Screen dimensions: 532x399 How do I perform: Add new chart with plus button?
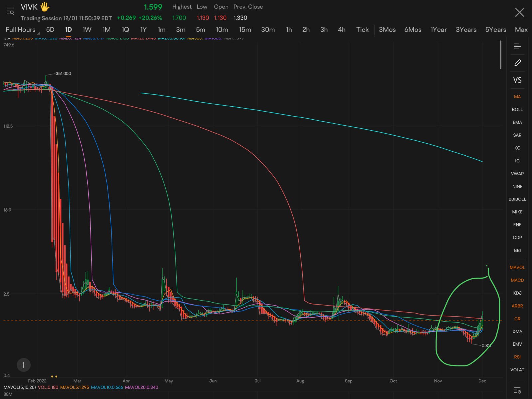pyautogui.click(x=24, y=365)
